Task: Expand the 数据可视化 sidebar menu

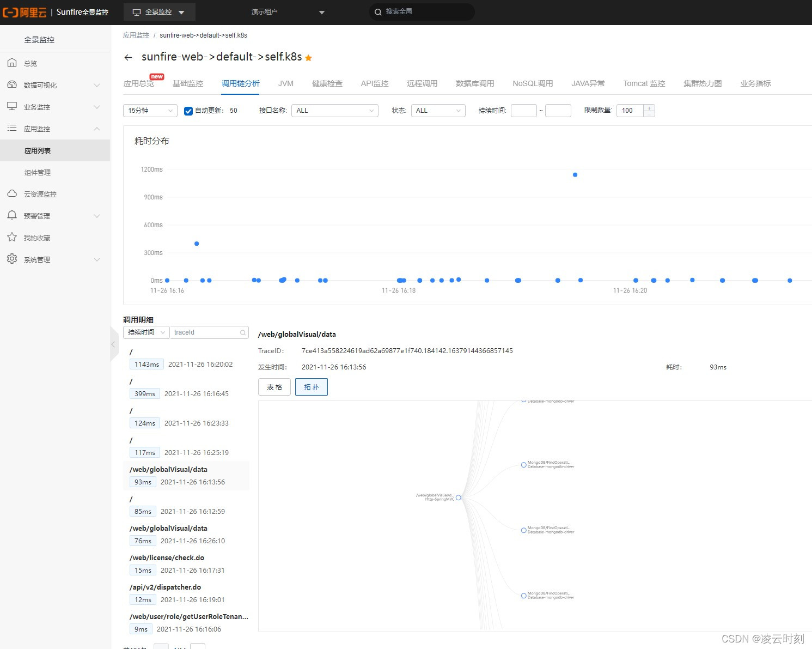Action: click(x=97, y=85)
